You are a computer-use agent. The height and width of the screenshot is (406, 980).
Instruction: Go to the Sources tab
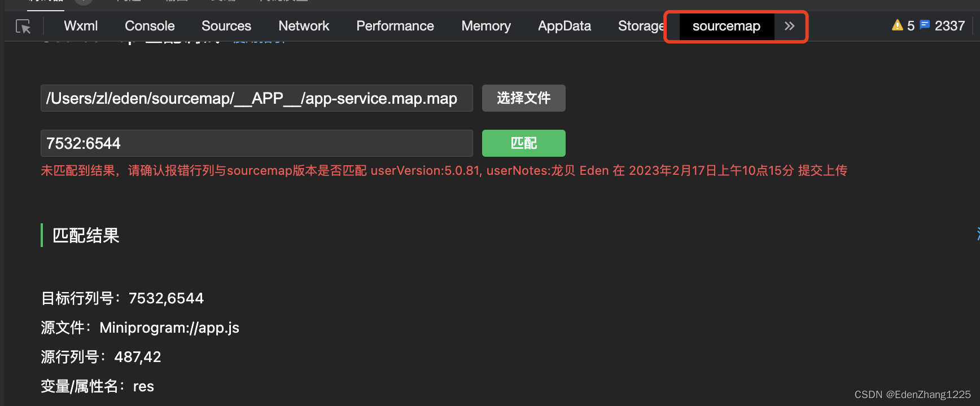click(226, 26)
